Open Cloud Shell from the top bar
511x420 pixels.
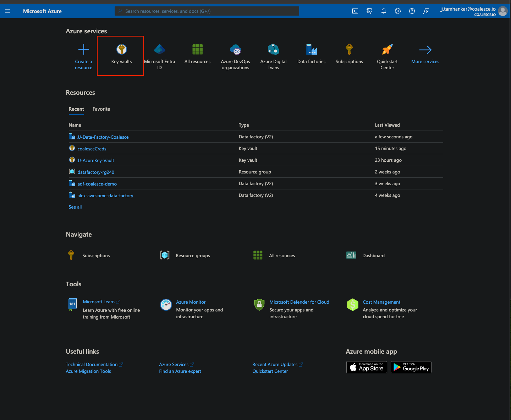[x=355, y=11]
